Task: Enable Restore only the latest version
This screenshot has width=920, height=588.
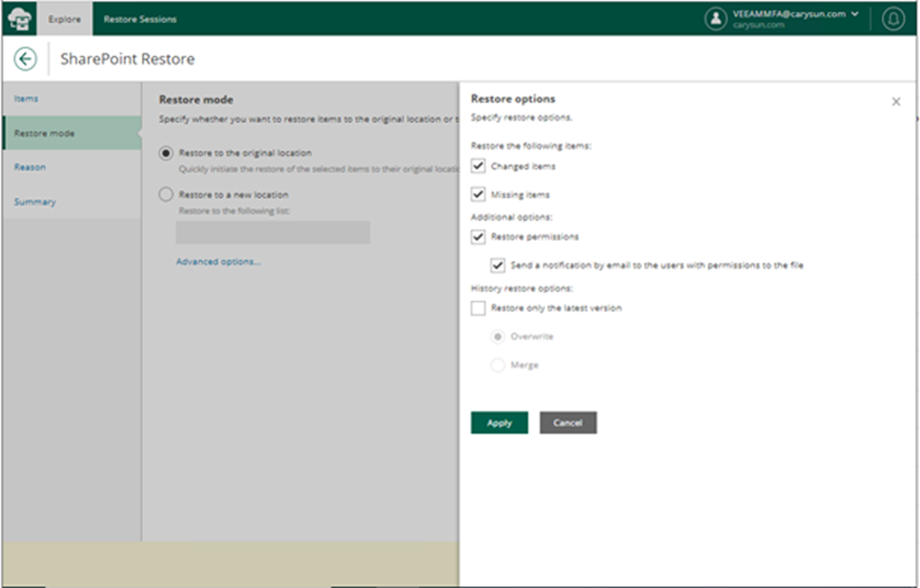Action: pyautogui.click(x=478, y=307)
